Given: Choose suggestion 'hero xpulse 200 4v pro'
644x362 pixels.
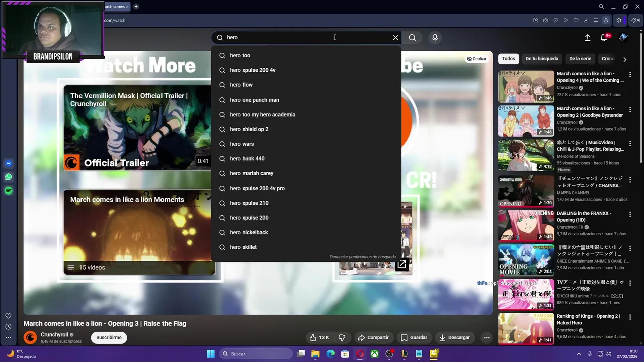Looking at the screenshot, I should [306, 188].
